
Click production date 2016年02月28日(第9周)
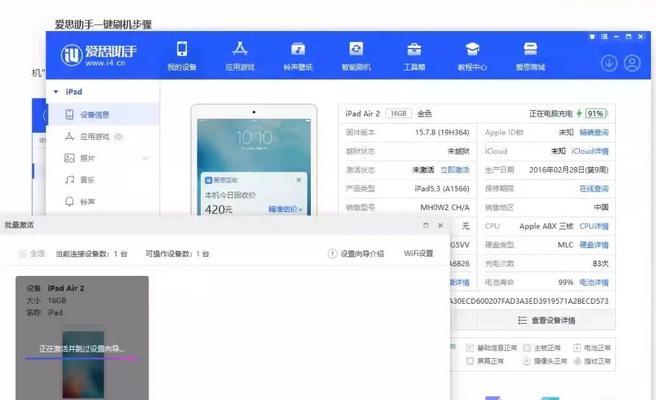569,170
